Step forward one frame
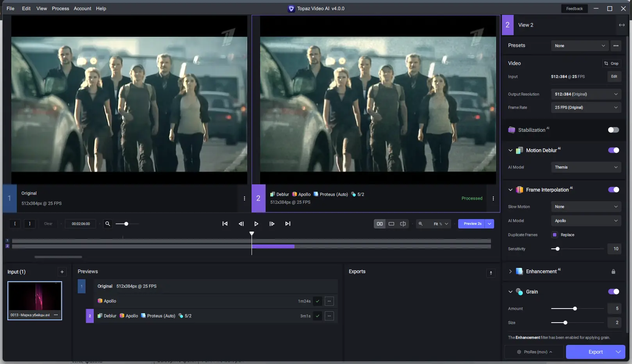 pos(272,224)
